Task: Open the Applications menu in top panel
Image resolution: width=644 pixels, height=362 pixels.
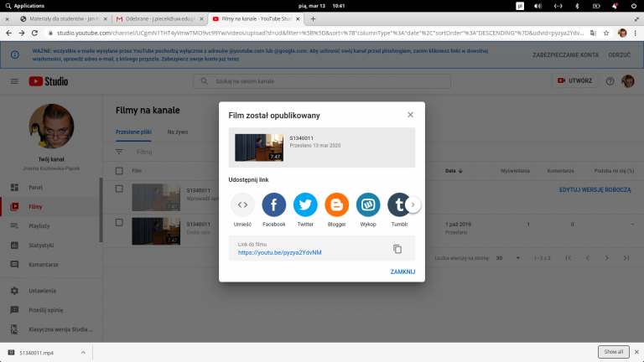Action: pyautogui.click(x=24, y=6)
